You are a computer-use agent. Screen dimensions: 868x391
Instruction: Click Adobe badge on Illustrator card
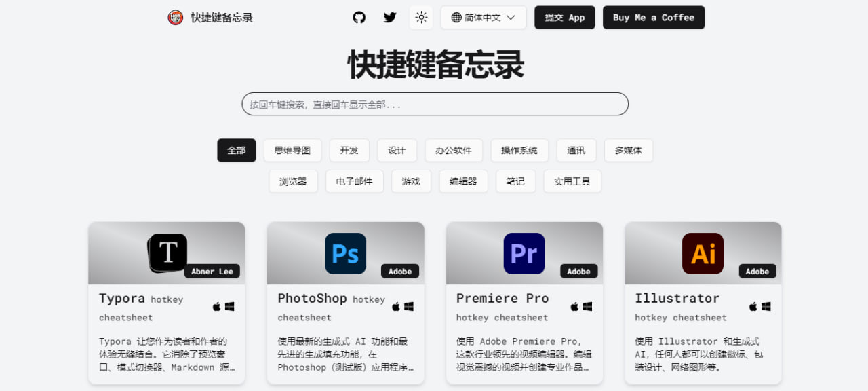pyautogui.click(x=757, y=271)
